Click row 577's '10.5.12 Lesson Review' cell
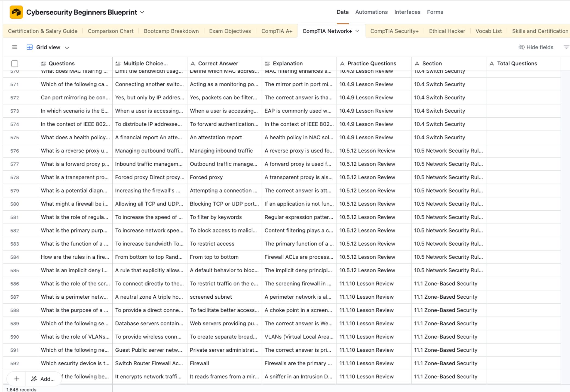The width and height of the screenshot is (570, 392). pyautogui.click(x=374, y=164)
